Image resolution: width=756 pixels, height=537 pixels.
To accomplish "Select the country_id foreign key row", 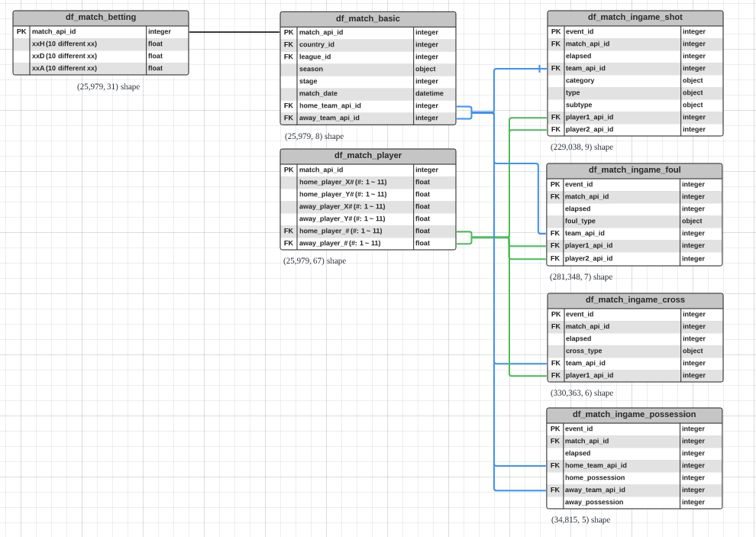I will (355, 44).
